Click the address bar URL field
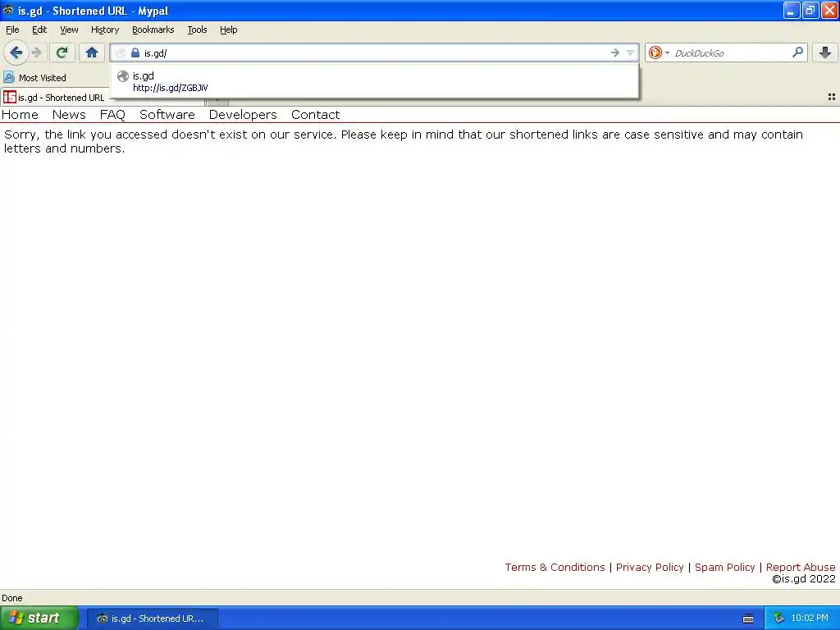Screen dimensions: 840x630 (375, 53)
